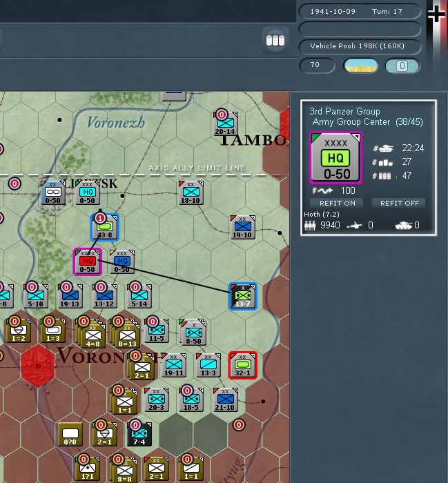Select the 13-3 motorized division counter

(208, 365)
